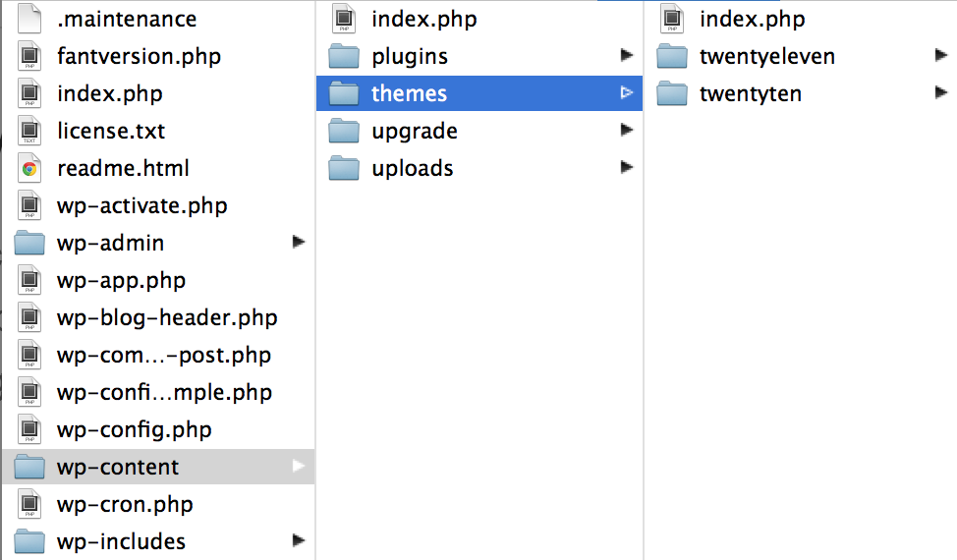Click the blank .maintenance file icon
Viewport: 957px width, 560px height.
coord(29,20)
